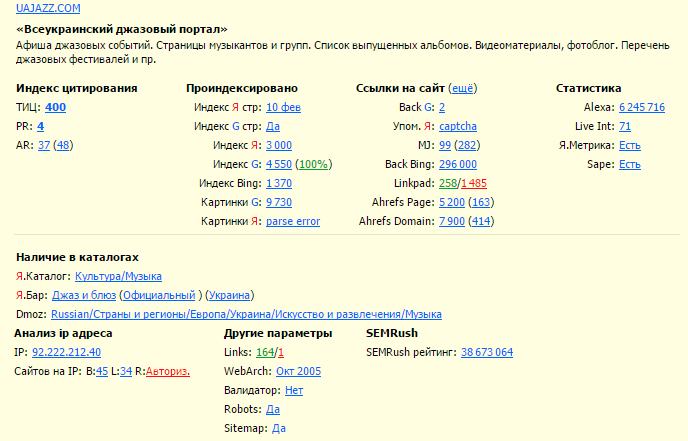Open the parse error link for Картинки Я

[293, 222]
